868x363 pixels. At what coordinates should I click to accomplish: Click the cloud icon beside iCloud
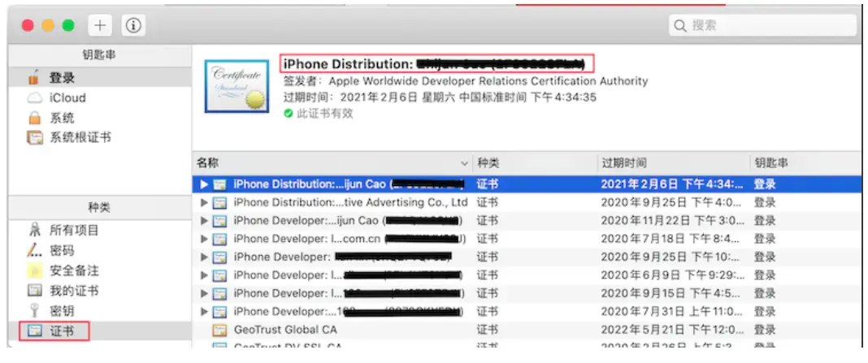34,98
